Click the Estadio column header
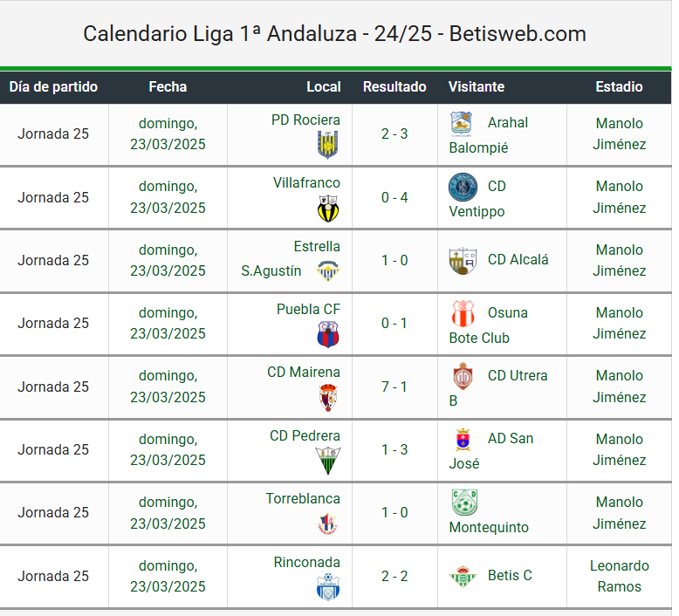The image size is (679, 616). pos(619,87)
